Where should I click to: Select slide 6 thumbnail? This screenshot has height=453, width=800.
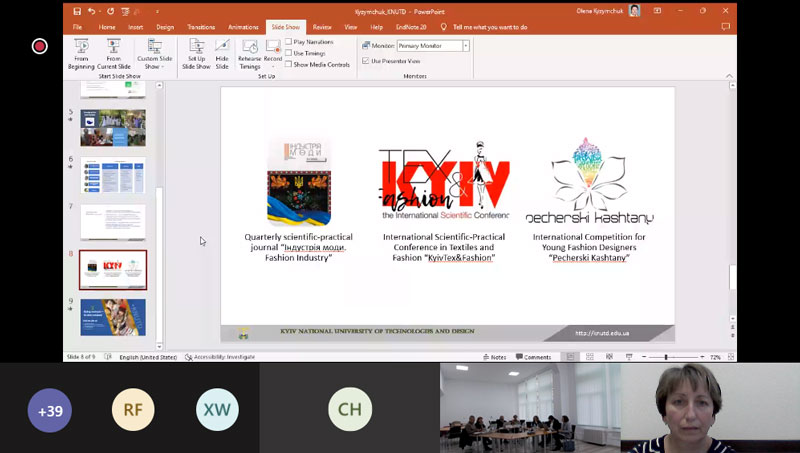tap(113, 175)
